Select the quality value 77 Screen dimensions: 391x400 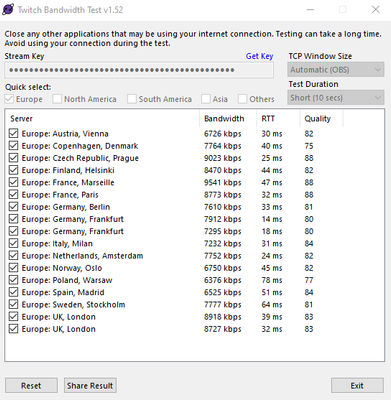click(309, 280)
